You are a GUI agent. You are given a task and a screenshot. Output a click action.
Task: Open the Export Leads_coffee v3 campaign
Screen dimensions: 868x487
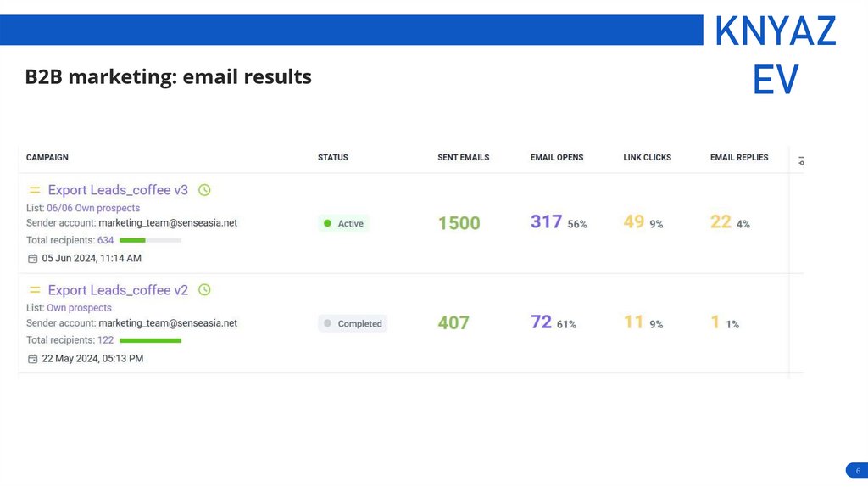coord(118,190)
